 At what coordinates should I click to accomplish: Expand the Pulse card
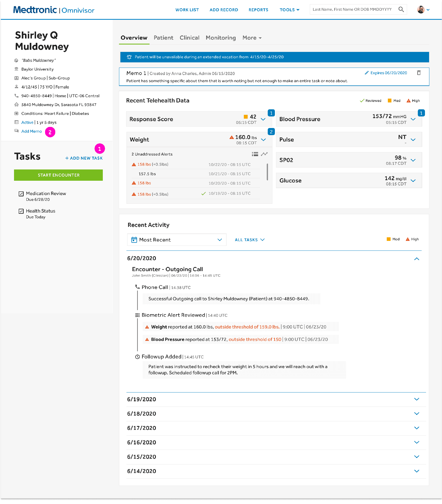[413, 140]
